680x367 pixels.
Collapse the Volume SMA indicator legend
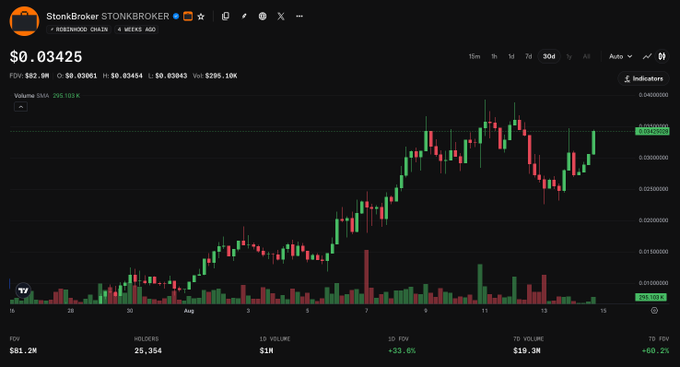click(21, 107)
